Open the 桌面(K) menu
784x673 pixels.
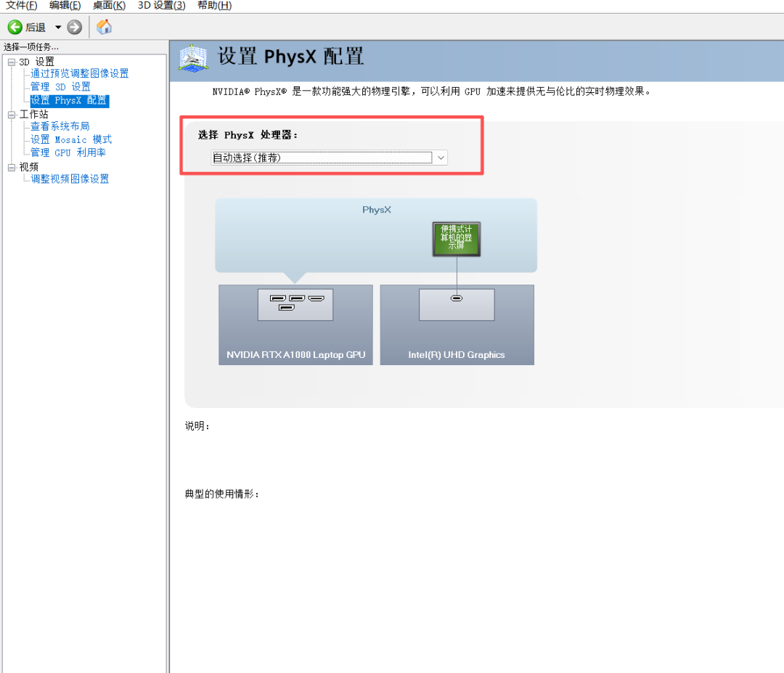click(109, 6)
